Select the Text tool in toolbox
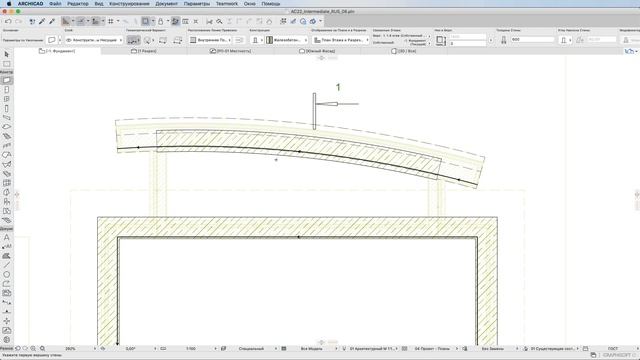The image size is (640, 360). click(7, 237)
